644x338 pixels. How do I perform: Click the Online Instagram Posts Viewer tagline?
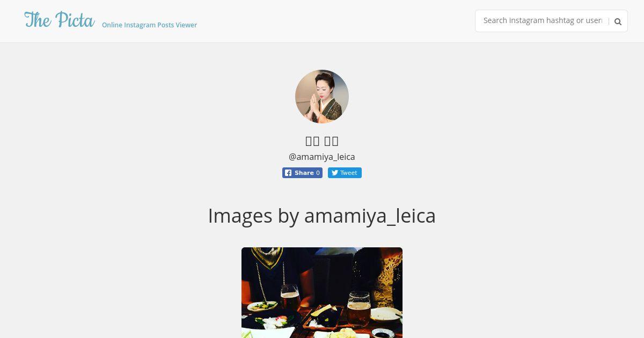tap(149, 25)
